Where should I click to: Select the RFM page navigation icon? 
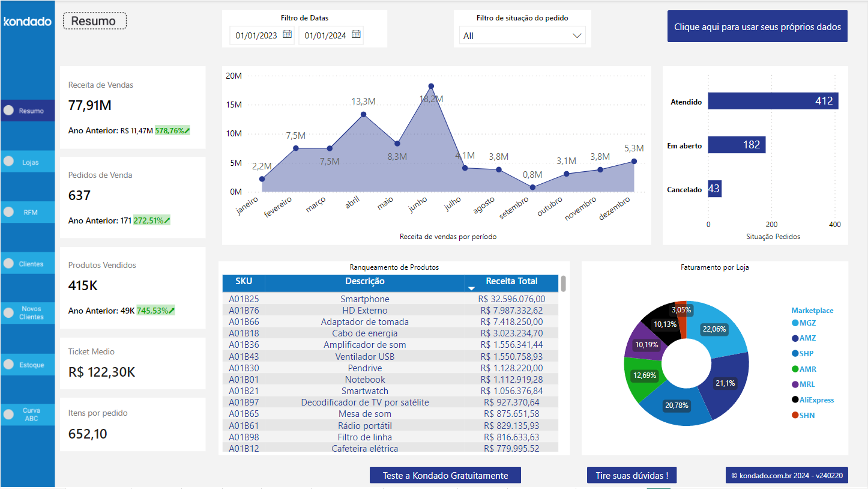(x=9, y=211)
